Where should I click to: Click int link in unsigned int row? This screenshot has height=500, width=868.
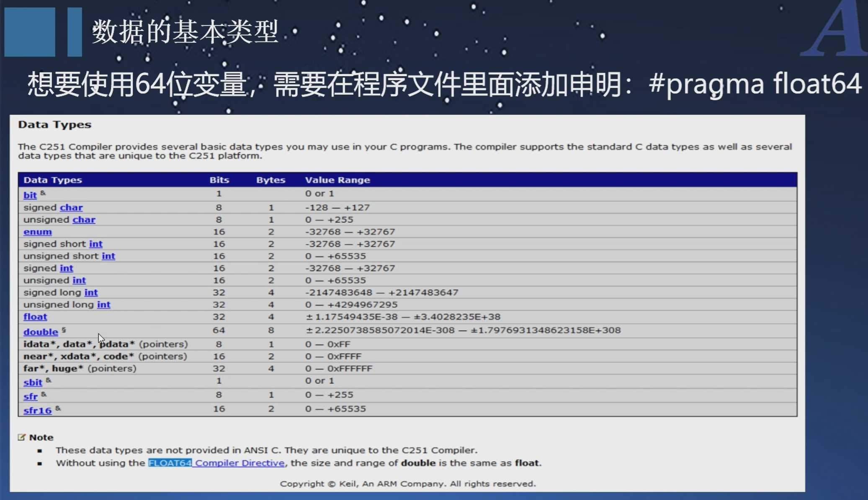pos(79,280)
